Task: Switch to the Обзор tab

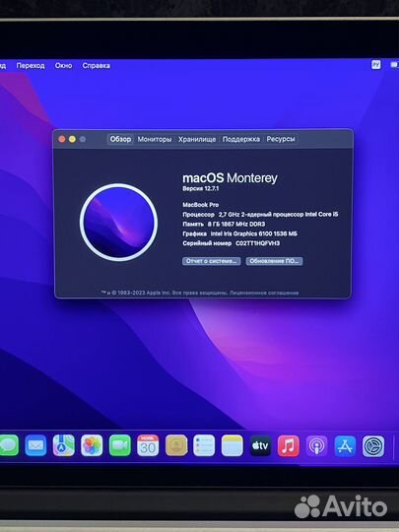Action: click(x=120, y=139)
